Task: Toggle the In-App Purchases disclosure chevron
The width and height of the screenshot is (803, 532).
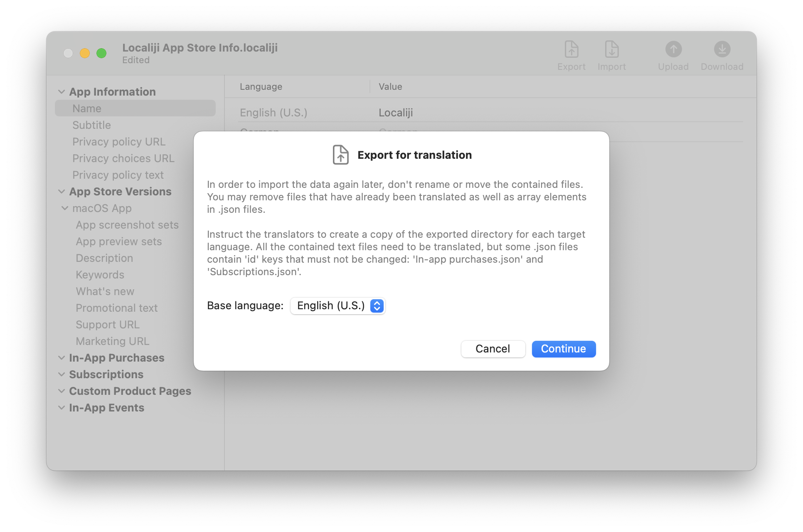Action: tap(62, 358)
